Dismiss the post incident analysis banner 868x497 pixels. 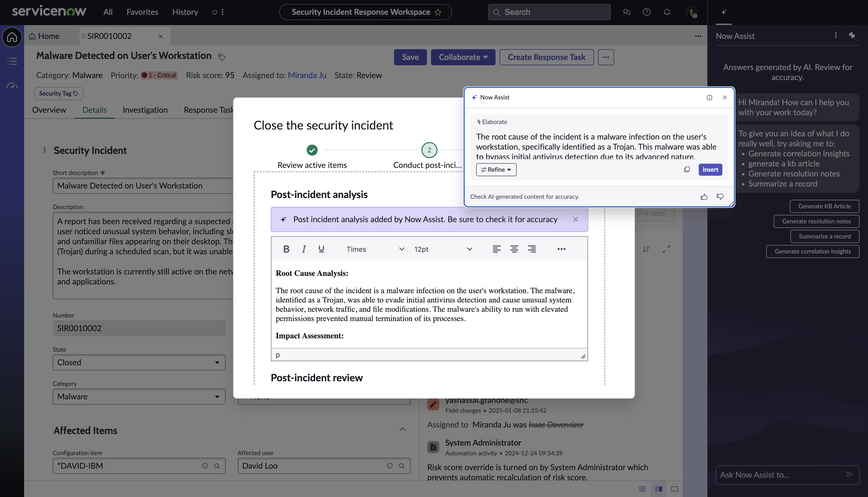[575, 219]
